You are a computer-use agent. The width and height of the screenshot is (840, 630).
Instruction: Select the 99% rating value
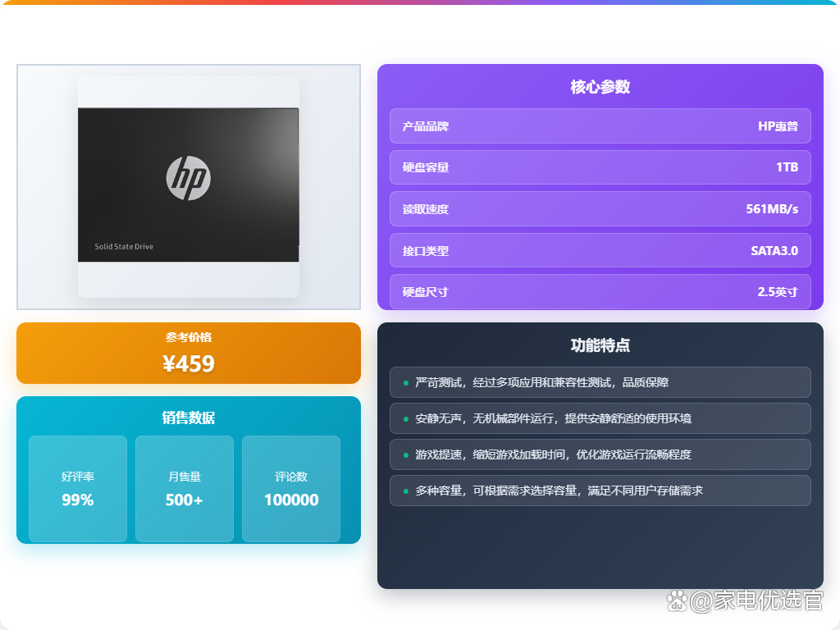click(x=78, y=500)
